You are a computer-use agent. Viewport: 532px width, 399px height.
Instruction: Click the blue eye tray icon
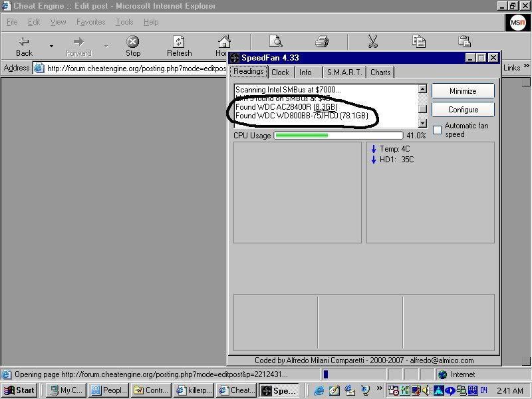tap(450, 390)
